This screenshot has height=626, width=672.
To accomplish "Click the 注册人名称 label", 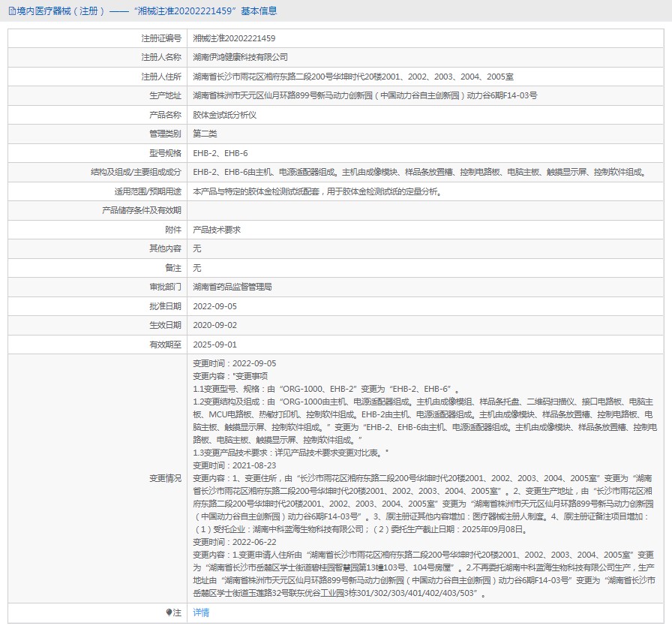I will (161, 58).
